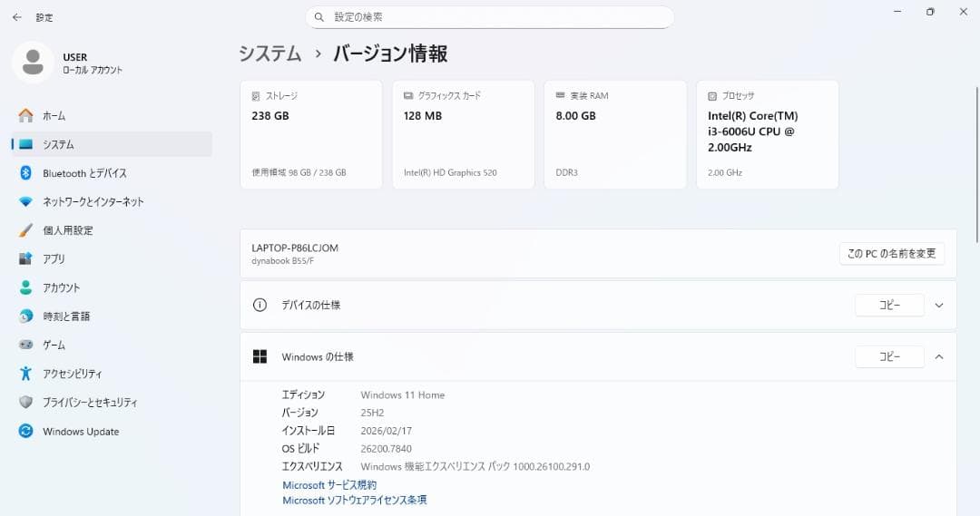Screen dimensions: 980x516
Task: Copy Windows の仕様 with コピー button
Action: (889, 356)
